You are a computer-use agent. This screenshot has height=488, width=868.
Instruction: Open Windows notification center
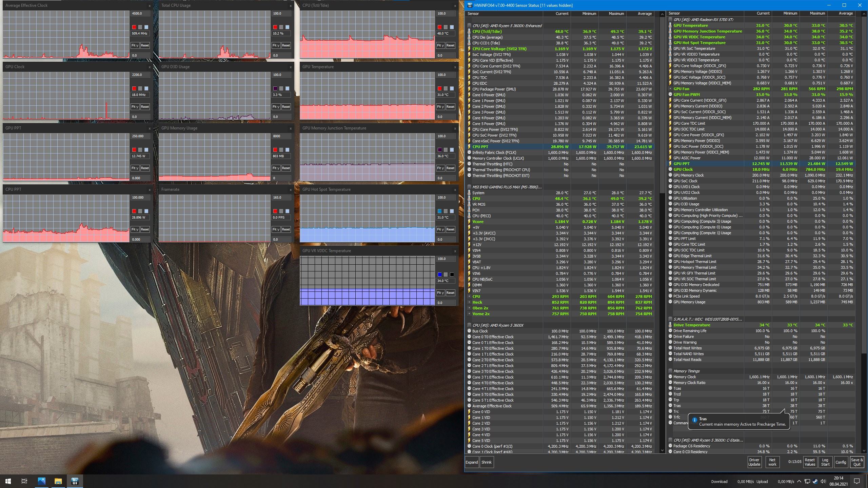click(857, 481)
